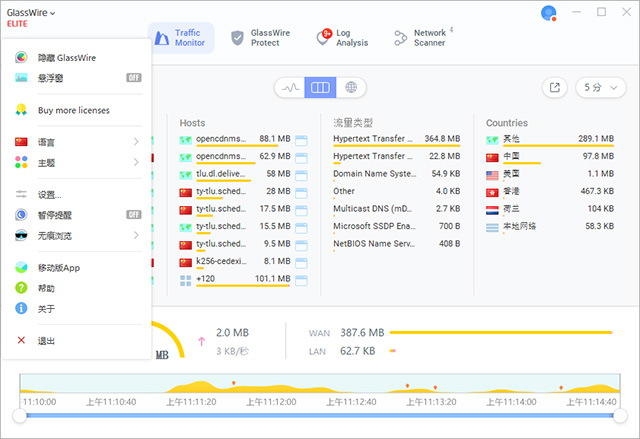Open the user account avatar icon

(548, 13)
